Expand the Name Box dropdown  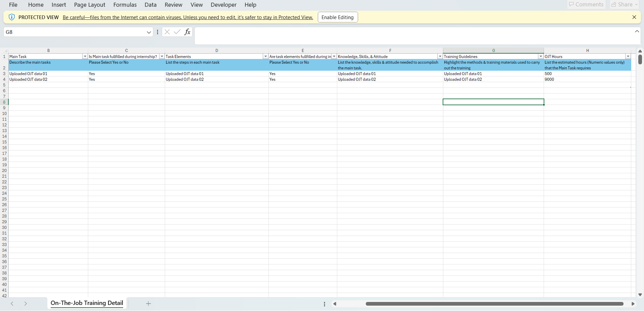click(149, 32)
